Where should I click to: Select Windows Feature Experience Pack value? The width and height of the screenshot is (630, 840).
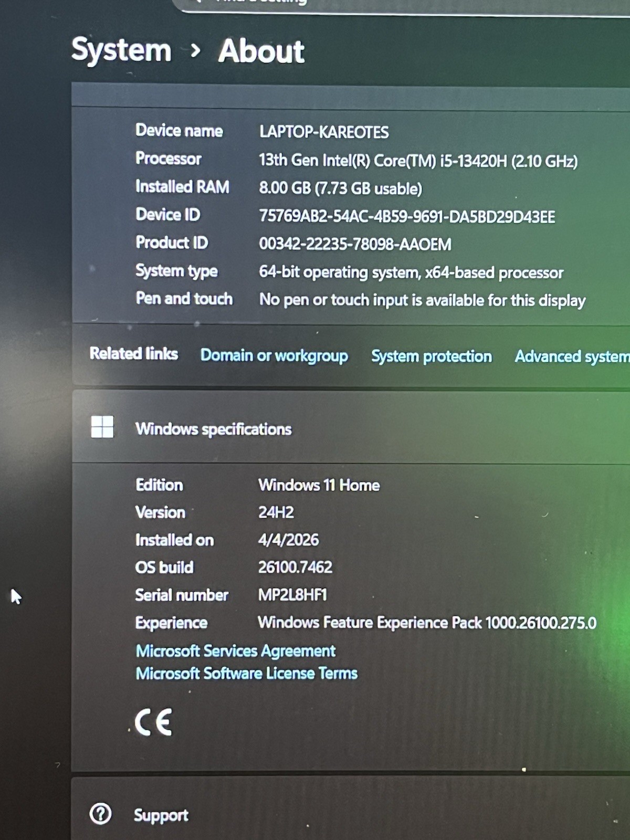(427, 623)
